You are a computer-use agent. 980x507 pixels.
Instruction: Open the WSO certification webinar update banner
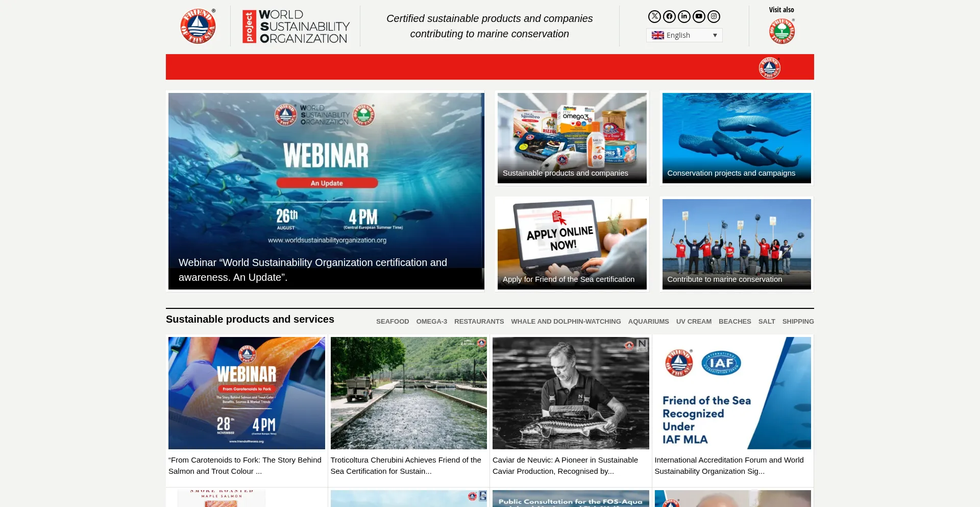[326, 191]
